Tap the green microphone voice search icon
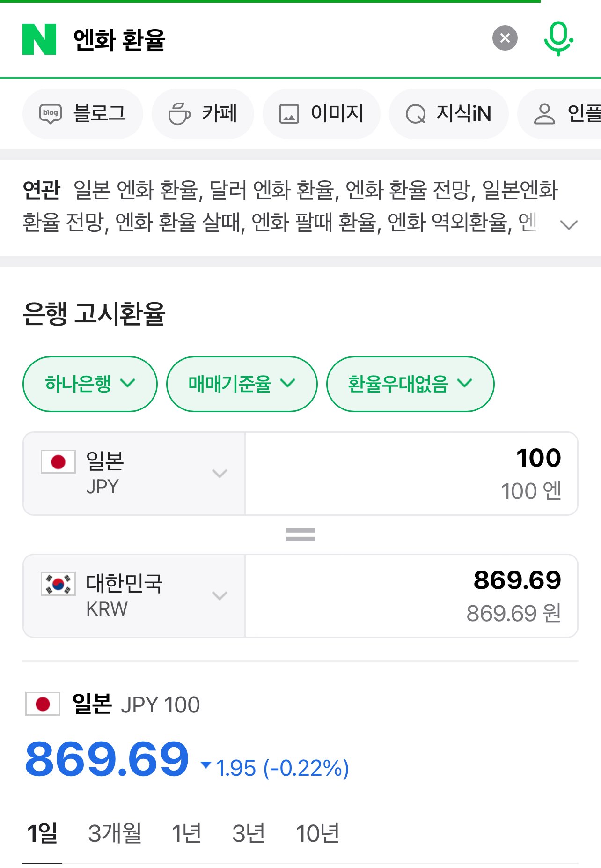Viewport: 601px width, 868px height. 558,38
